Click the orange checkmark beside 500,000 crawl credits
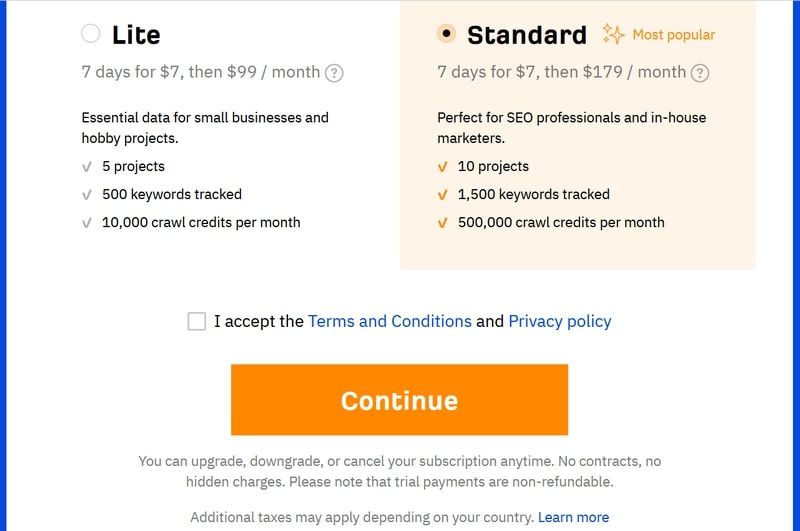The image size is (800, 531). tap(442, 223)
